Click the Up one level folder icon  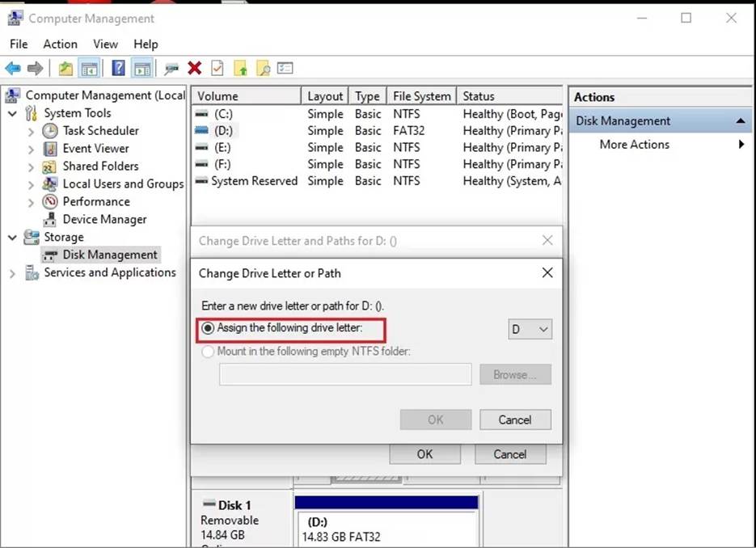[65, 69]
